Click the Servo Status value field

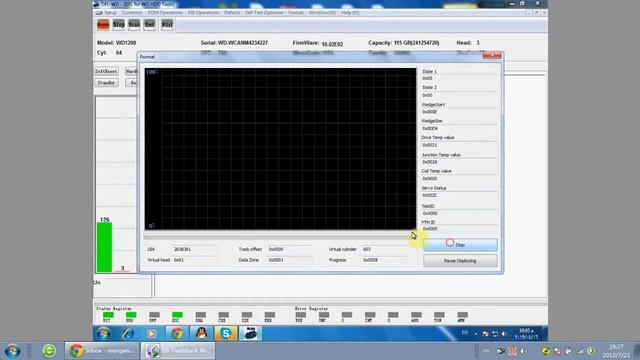pos(459,196)
